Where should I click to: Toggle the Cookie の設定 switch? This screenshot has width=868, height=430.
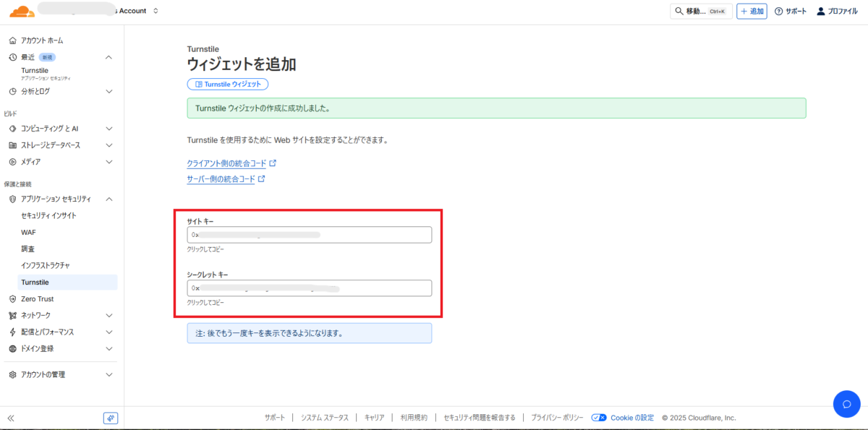coord(599,418)
